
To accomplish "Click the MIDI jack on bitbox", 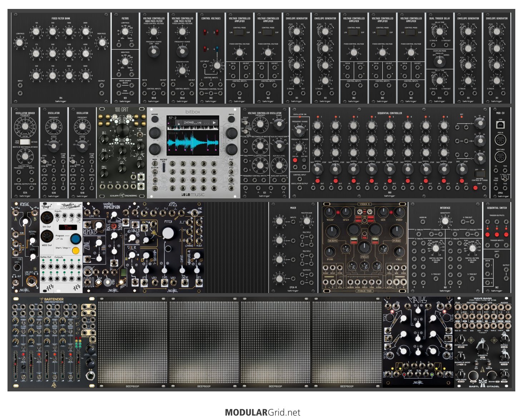I will coord(155,163).
